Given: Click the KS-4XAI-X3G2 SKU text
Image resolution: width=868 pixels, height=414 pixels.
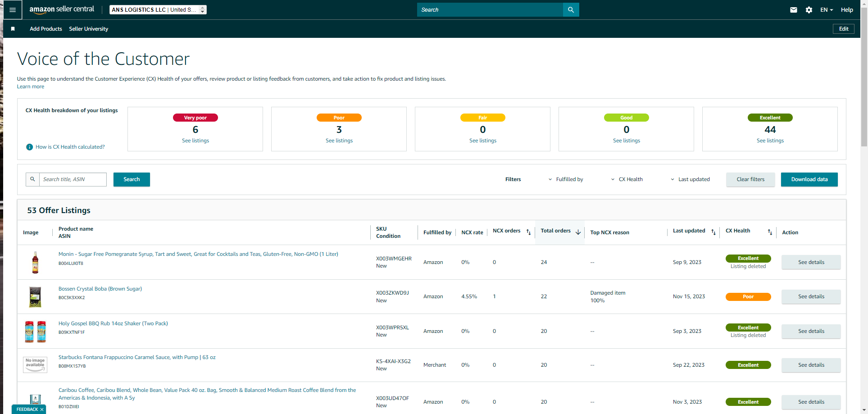Looking at the screenshot, I should tap(393, 361).
